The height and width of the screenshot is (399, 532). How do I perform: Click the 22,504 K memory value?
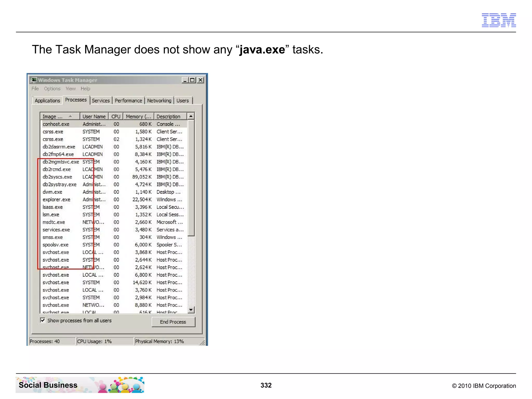[x=142, y=199]
